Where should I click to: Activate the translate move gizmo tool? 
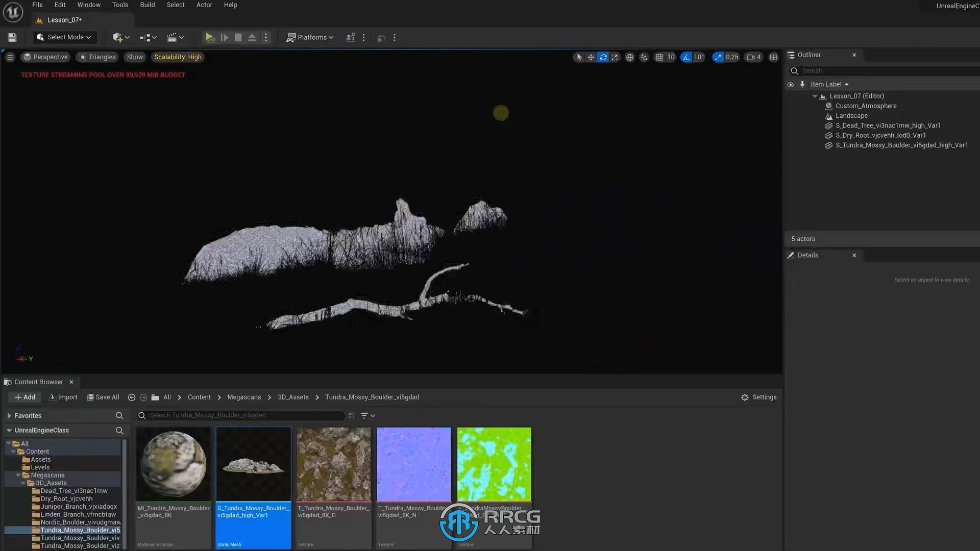point(591,57)
